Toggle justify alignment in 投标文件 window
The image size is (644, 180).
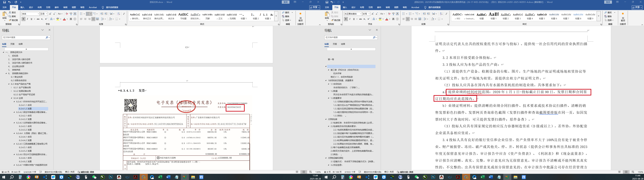(93, 19)
